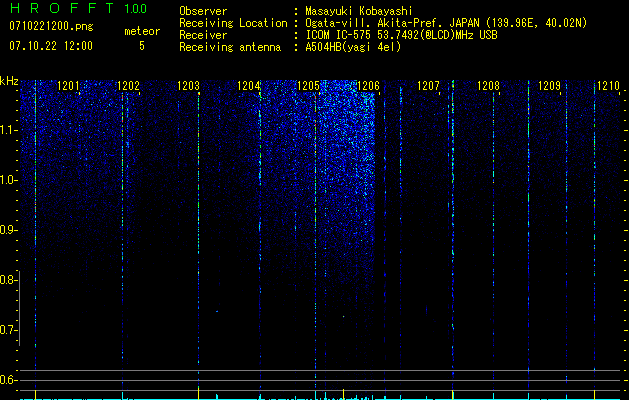
Task: Click the 0.6 kHz axis tick label
Action: (x=8, y=380)
